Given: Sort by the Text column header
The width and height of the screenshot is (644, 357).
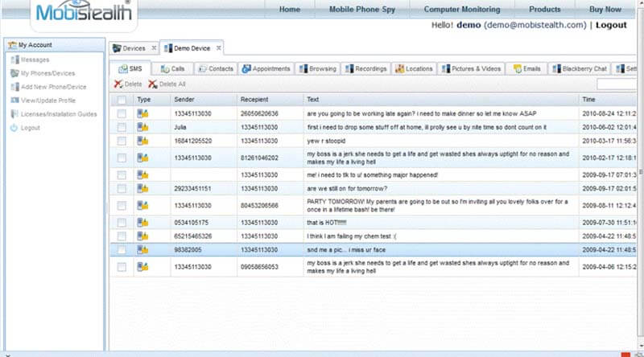Looking at the screenshot, I should (x=441, y=100).
